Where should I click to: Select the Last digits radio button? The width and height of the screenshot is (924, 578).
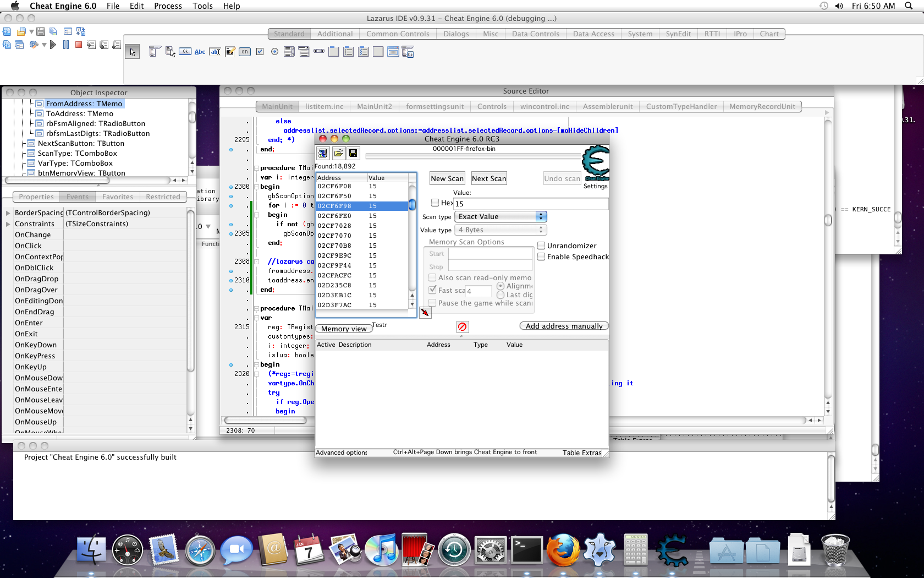[501, 295]
